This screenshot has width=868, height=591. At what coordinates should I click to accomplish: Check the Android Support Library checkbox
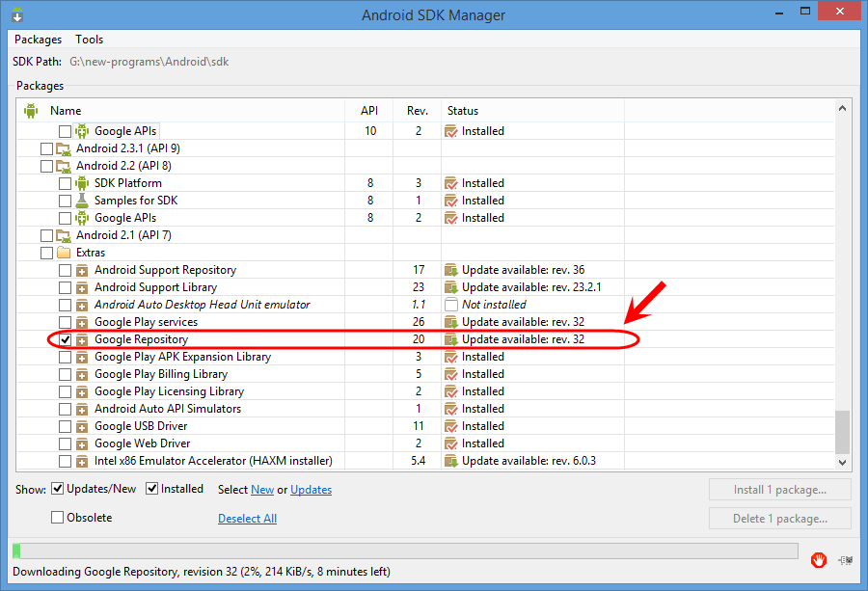click(66, 287)
